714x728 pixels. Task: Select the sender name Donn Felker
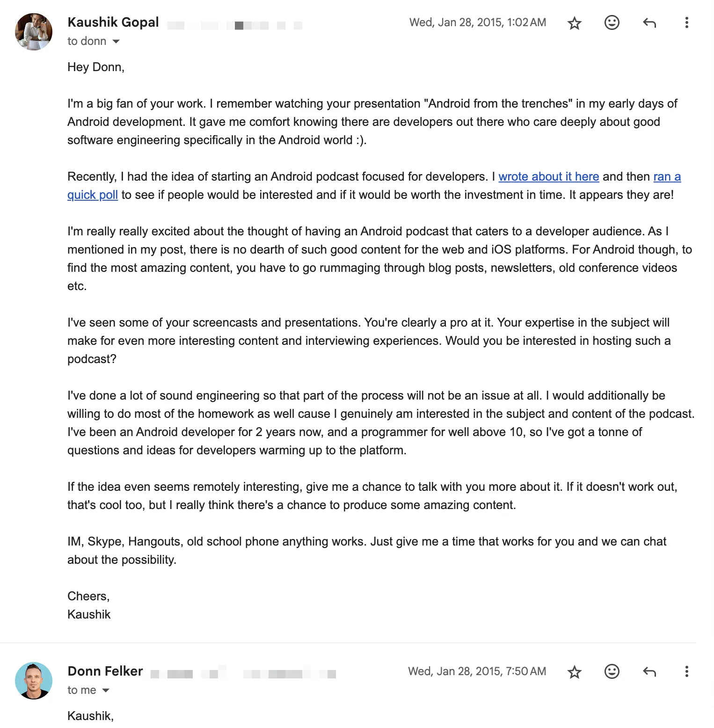(x=105, y=671)
